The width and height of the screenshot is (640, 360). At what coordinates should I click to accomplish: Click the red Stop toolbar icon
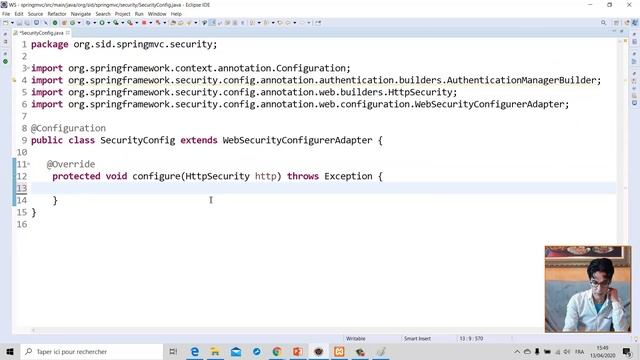click(144, 23)
